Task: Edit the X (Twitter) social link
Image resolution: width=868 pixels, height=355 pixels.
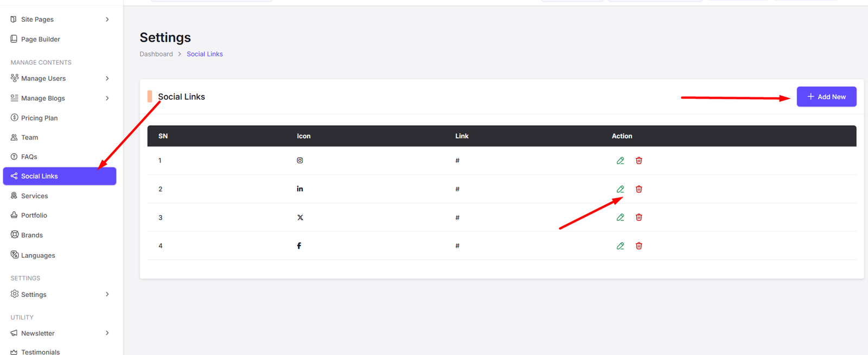Action: (620, 218)
